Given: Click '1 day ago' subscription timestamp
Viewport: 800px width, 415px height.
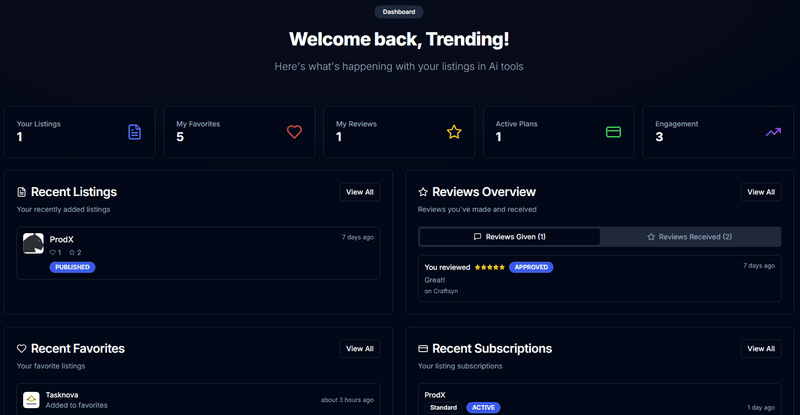Looking at the screenshot, I should pos(761,407).
